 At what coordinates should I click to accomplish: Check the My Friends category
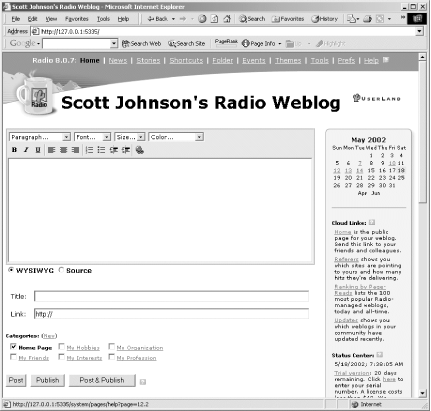pos(13,357)
